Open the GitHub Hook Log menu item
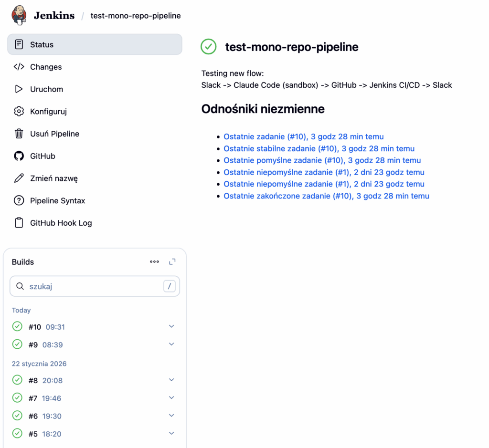Viewport: 489px width, 448px height. point(61,223)
